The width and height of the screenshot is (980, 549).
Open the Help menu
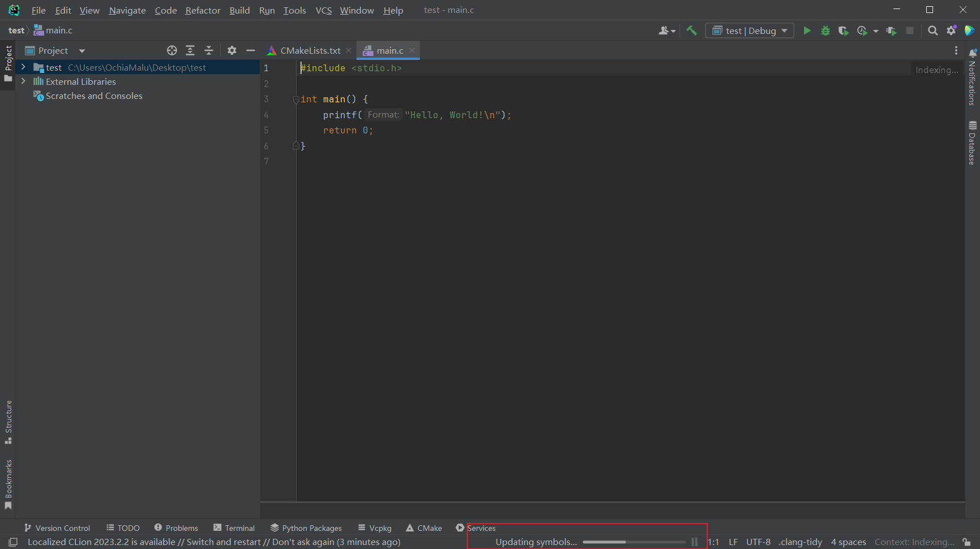(393, 10)
